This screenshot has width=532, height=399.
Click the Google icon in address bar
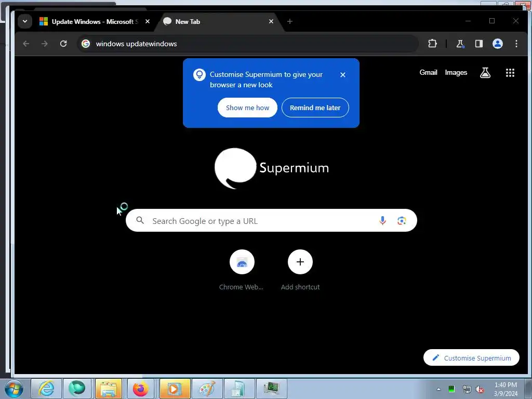coord(86,44)
